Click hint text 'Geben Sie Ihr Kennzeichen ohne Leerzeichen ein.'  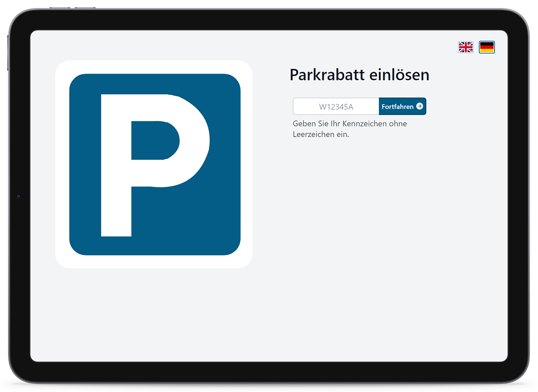(350, 129)
